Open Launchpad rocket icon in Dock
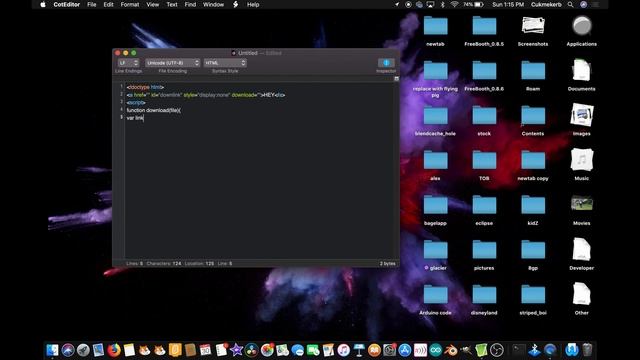 pos(83,350)
